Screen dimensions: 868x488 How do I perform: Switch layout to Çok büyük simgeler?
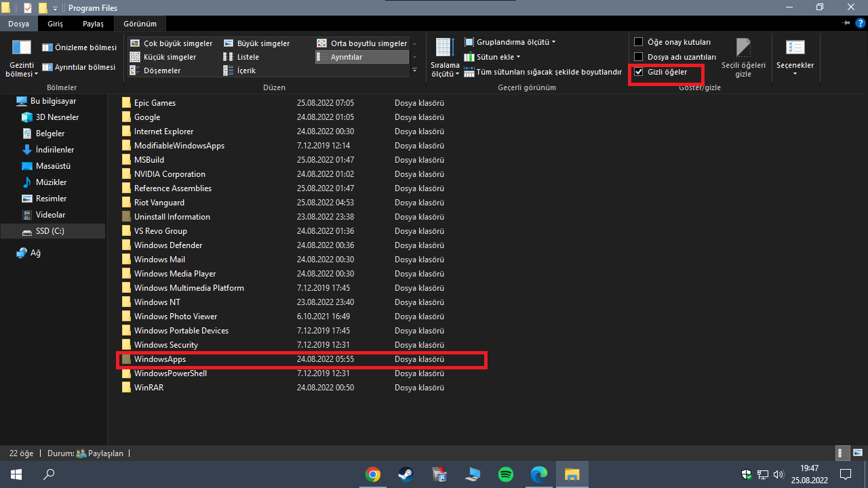[171, 43]
